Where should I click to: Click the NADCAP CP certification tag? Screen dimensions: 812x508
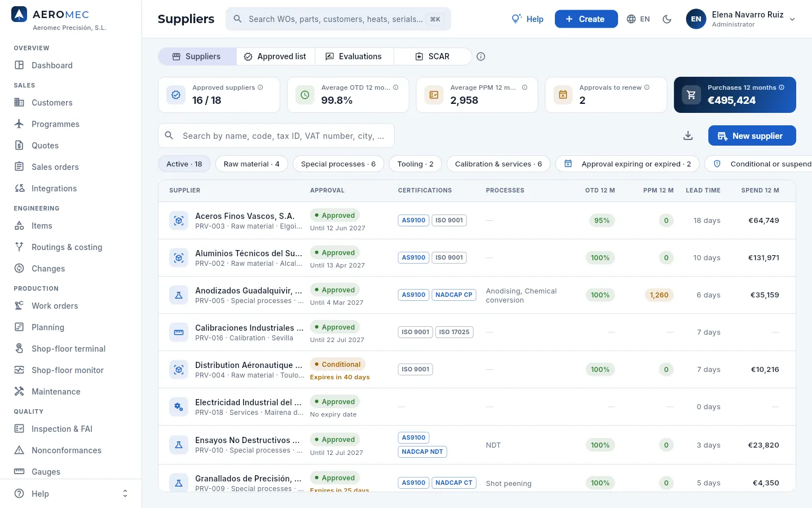pos(454,295)
